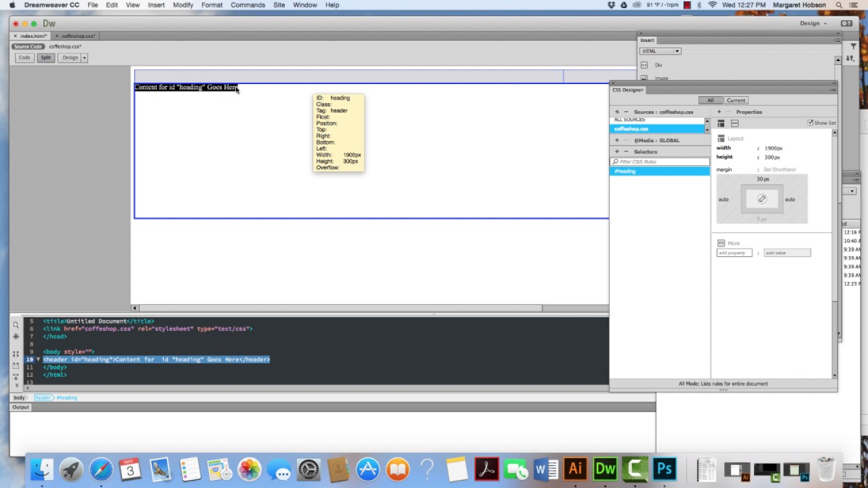Open the Design workspace switcher
Image resolution: width=868 pixels, height=488 pixels.
[812, 23]
